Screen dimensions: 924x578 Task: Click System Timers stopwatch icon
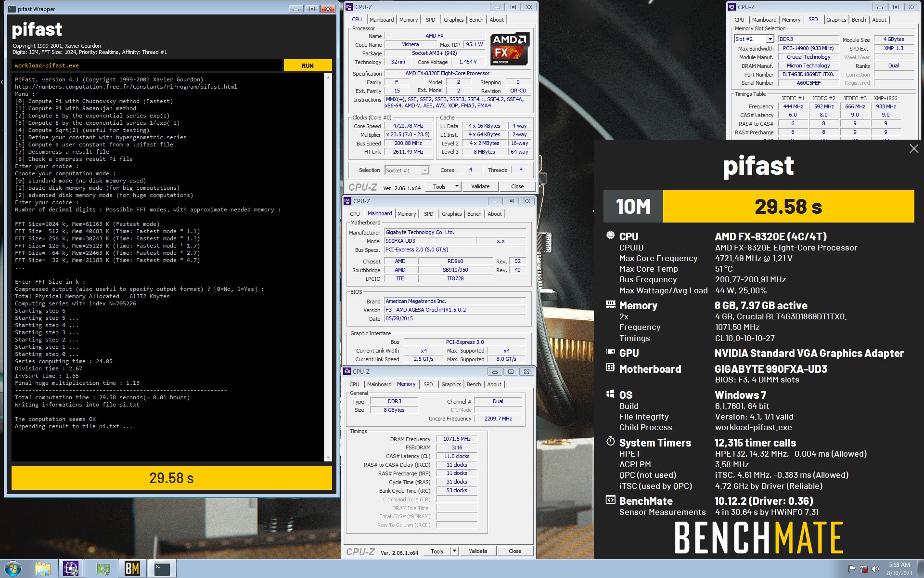pyautogui.click(x=610, y=441)
